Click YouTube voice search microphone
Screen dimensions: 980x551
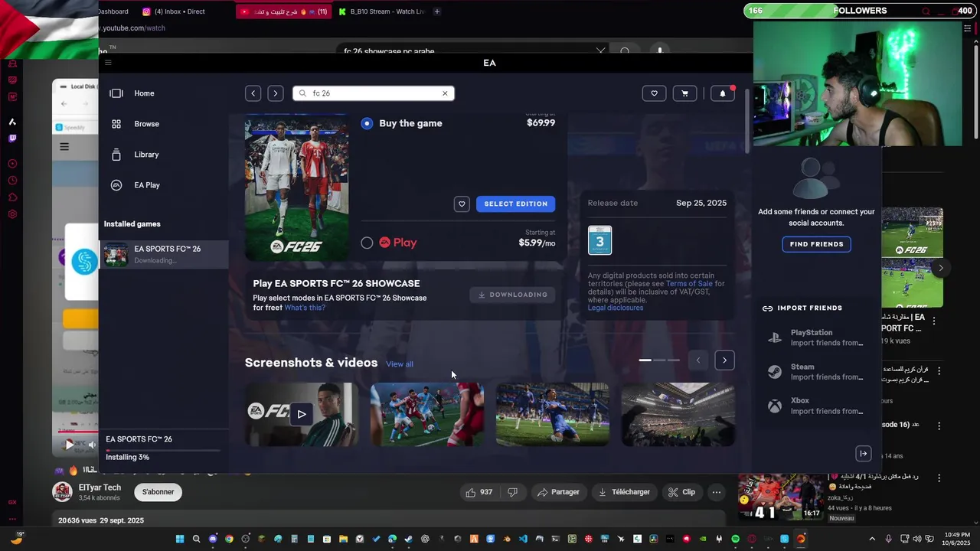pyautogui.click(x=659, y=51)
